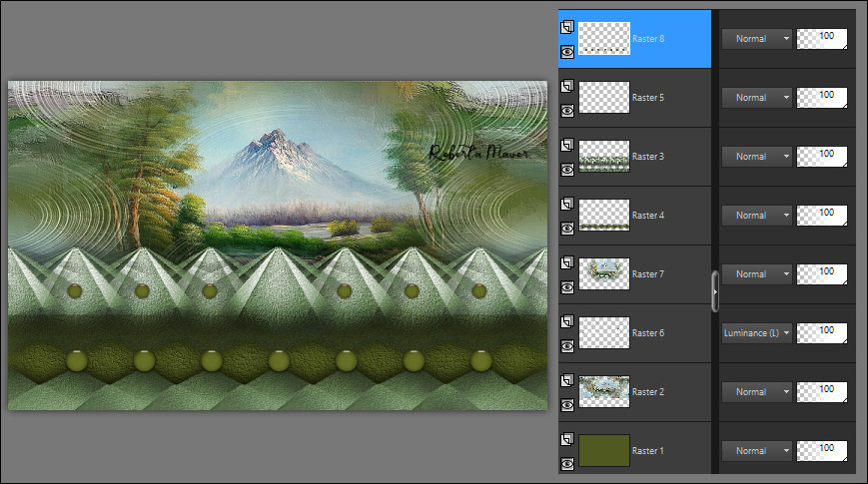The image size is (868, 484).
Task: Click the Raster 1 solid green thumbnail
Action: (604, 450)
